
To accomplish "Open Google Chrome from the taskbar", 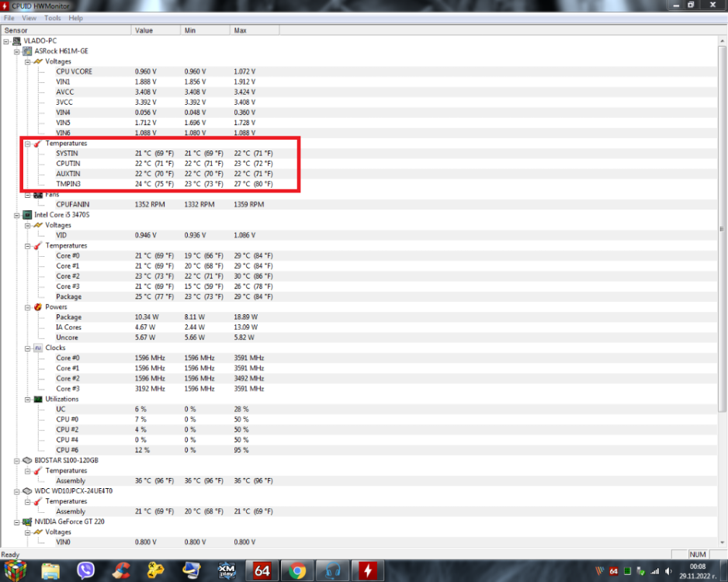I will click(x=297, y=570).
